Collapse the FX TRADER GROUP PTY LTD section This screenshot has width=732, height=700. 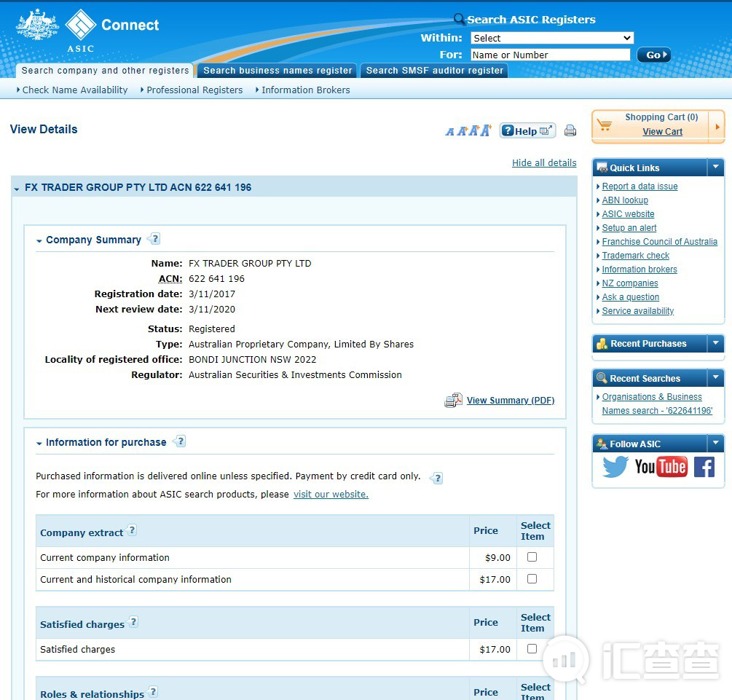(17, 189)
